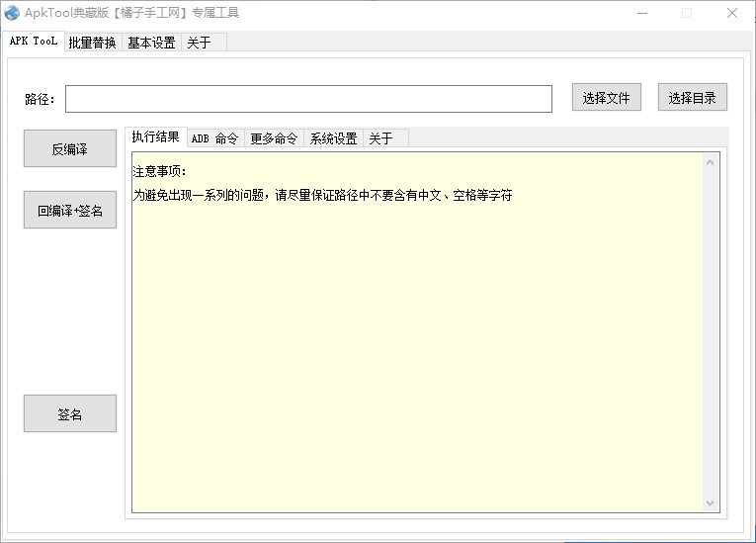Click the scroll up arrow in results pane

pyautogui.click(x=711, y=163)
